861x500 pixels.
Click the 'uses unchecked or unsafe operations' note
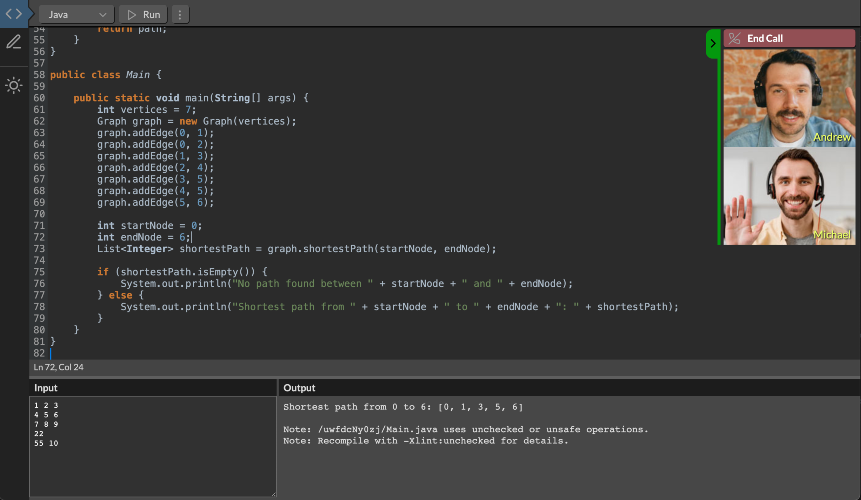(466, 429)
